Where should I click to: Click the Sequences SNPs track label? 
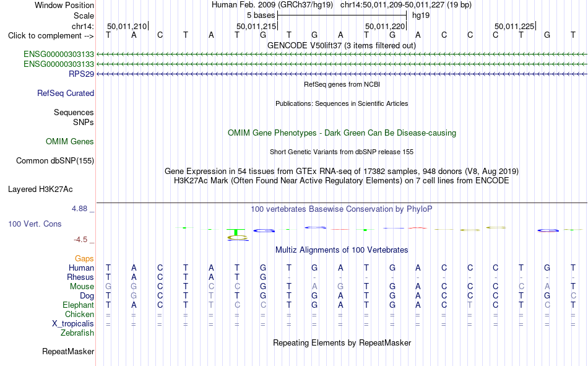pyautogui.click(x=74, y=117)
